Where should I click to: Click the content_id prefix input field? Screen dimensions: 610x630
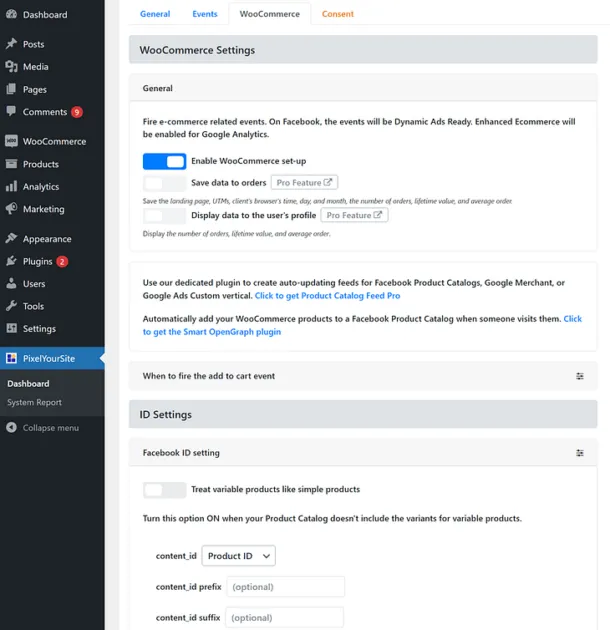point(285,587)
